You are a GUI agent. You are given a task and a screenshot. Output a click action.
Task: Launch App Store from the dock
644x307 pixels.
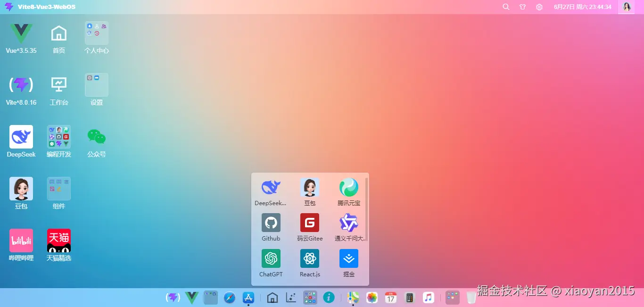pos(248,298)
